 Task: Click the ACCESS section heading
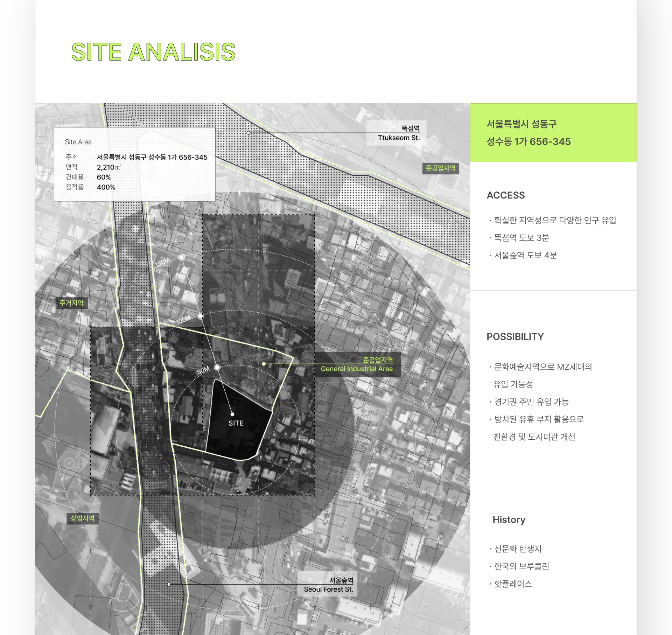coord(506,195)
